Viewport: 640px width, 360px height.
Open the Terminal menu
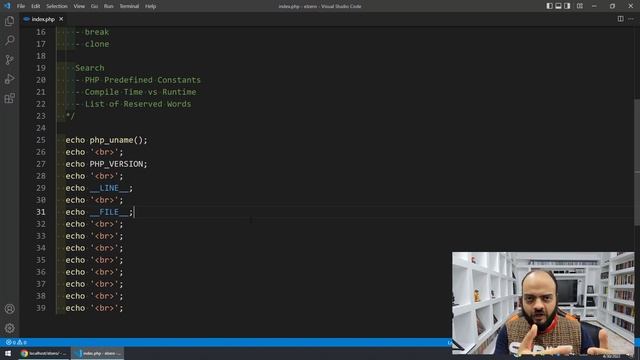pos(129,6)
